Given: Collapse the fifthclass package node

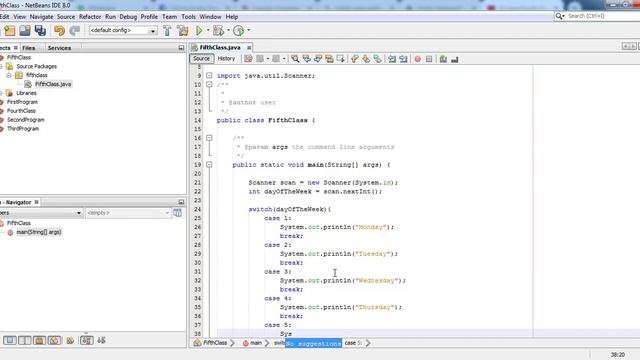Looking at the screenshot, I should pyautogui.click(x=9, y=76).
